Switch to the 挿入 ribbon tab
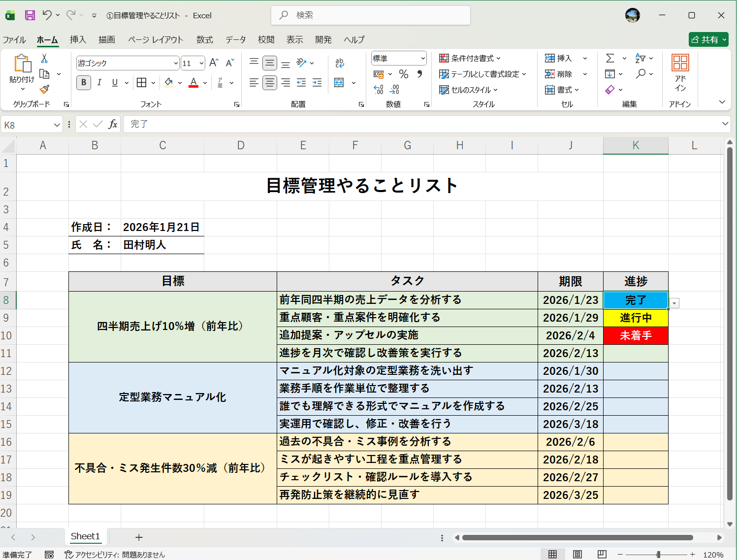Viewport: 737px width, 560px height. tap(78, 40)
